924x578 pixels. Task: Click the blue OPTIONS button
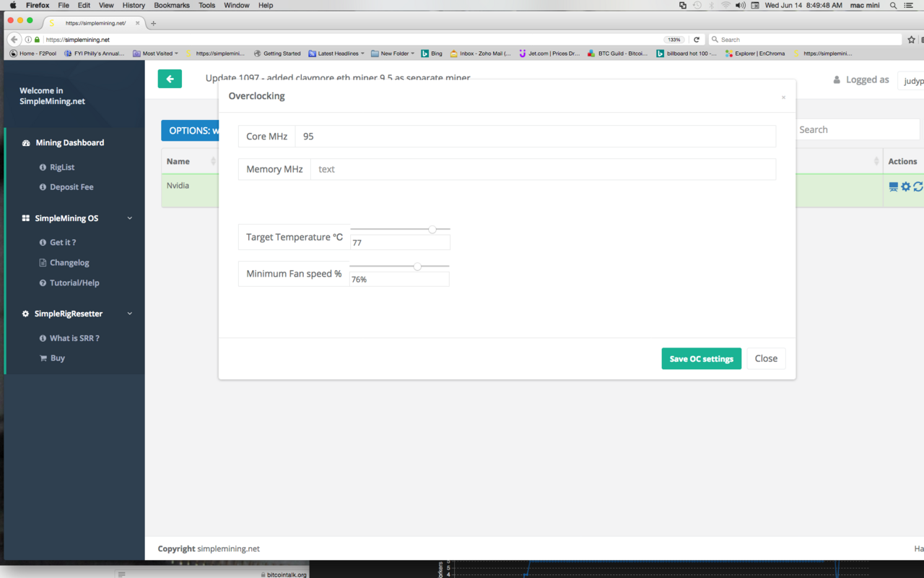tap(191, 131)
